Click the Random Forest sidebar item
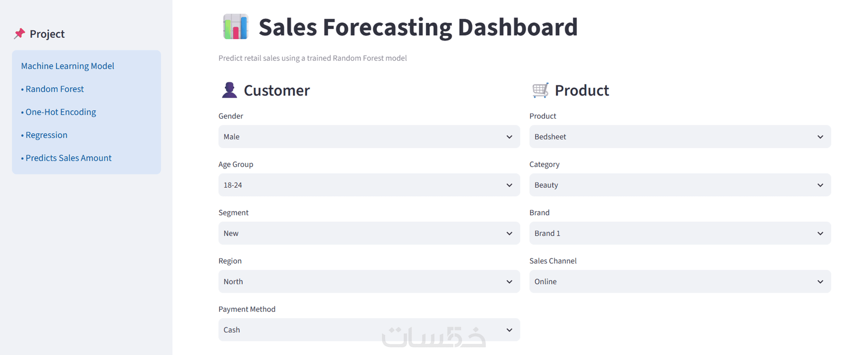The height and width of the screenshot is (355, 868). [53, 89]
